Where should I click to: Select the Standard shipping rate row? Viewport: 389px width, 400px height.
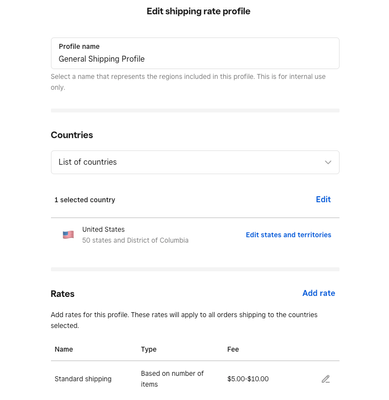195,379
